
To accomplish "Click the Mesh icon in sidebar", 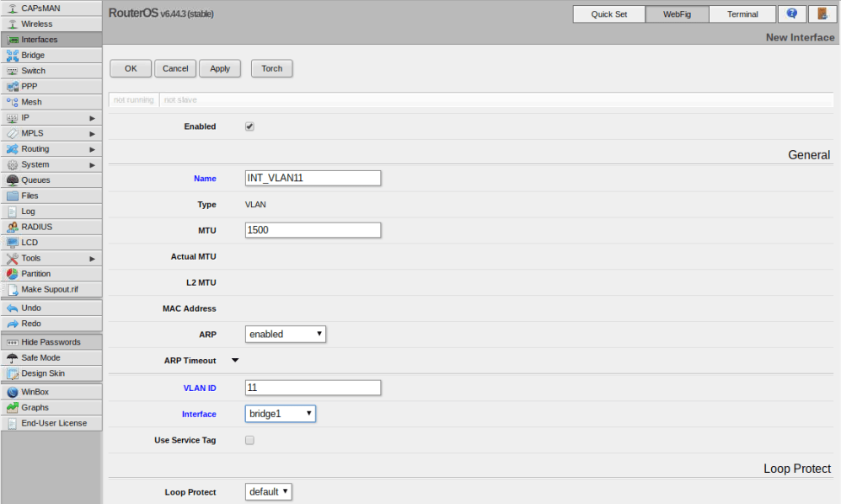I will (x=13, y=102).
